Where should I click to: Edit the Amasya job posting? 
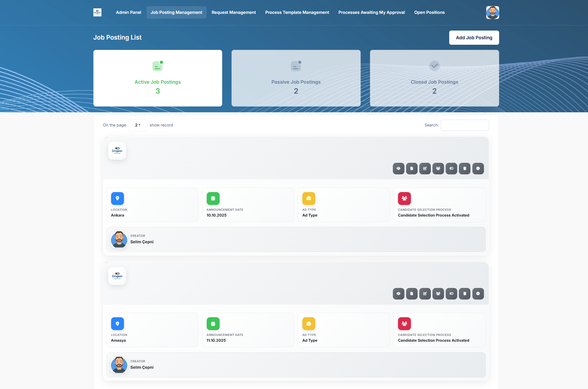(x=425, y=293)
